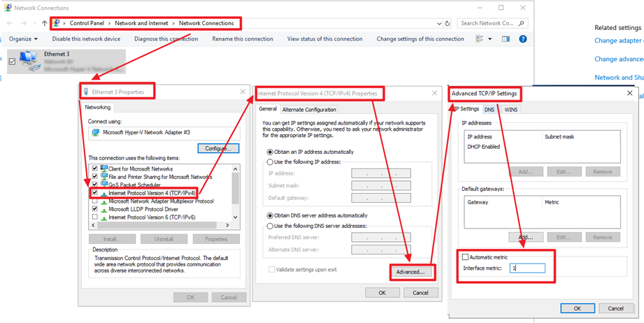Click the back arrow in Network Connections
This screenshot has height=323, width=644.
10,23
